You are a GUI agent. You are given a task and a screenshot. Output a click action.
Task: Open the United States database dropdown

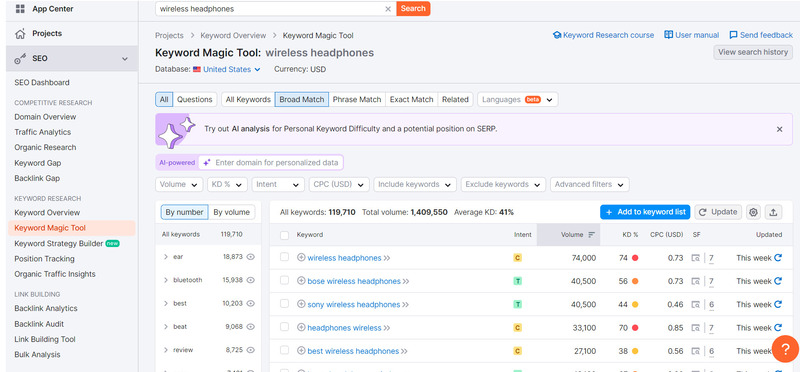tap(227, 69)
